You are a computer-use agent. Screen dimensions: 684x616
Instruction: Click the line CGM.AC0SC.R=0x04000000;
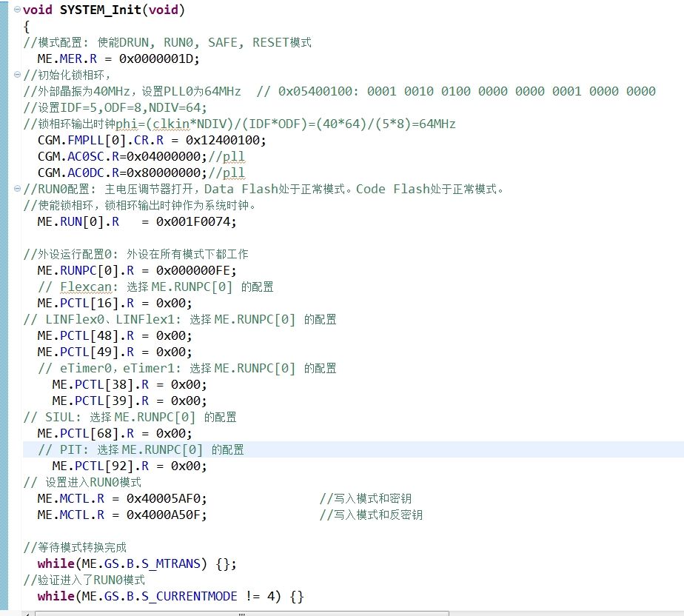coord(122,156)
